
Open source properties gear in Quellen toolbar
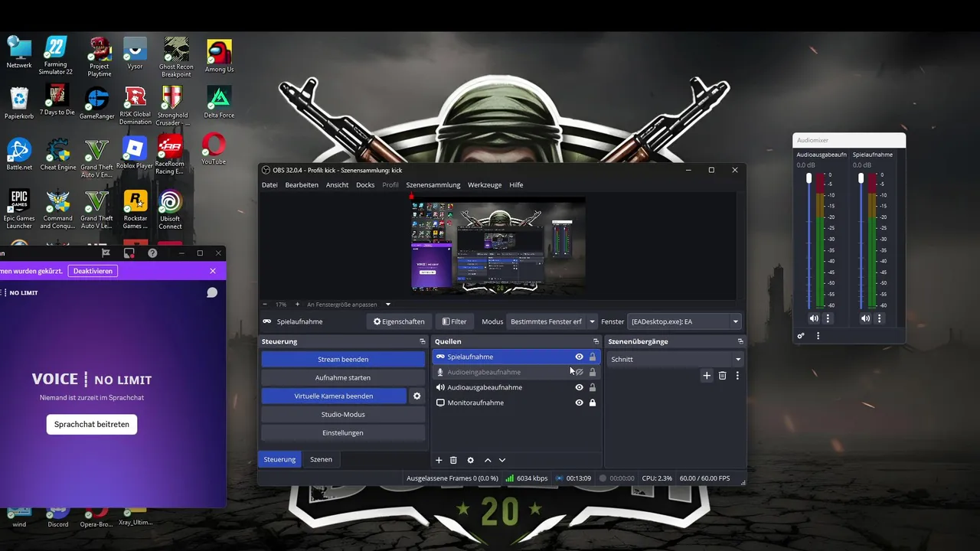[471, 460]
